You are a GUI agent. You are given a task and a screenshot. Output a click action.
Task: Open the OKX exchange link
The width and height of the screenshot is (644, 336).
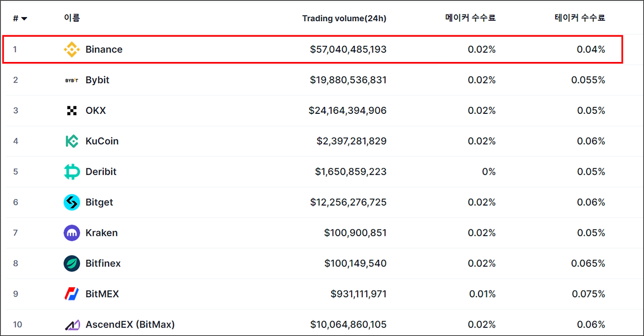(96, 111)
